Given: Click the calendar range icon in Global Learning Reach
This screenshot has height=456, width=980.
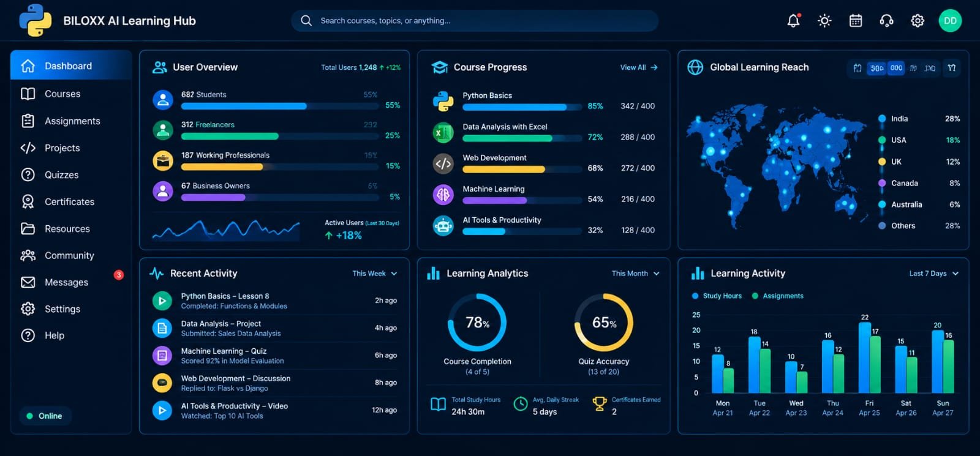Looking at the screenshot, I should 858,68.
